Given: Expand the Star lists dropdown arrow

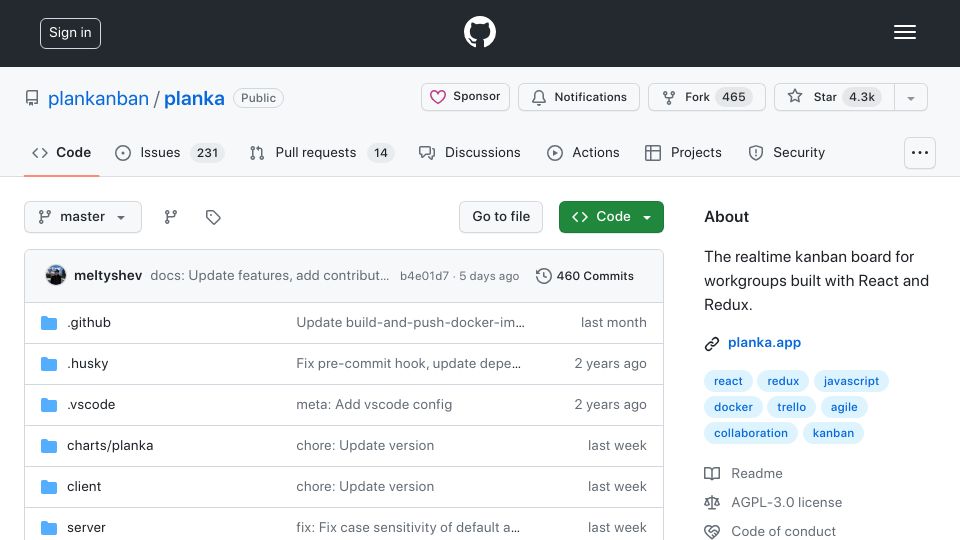Looking at the screenshot, I should pyautogui.click(x=911, y=97).
